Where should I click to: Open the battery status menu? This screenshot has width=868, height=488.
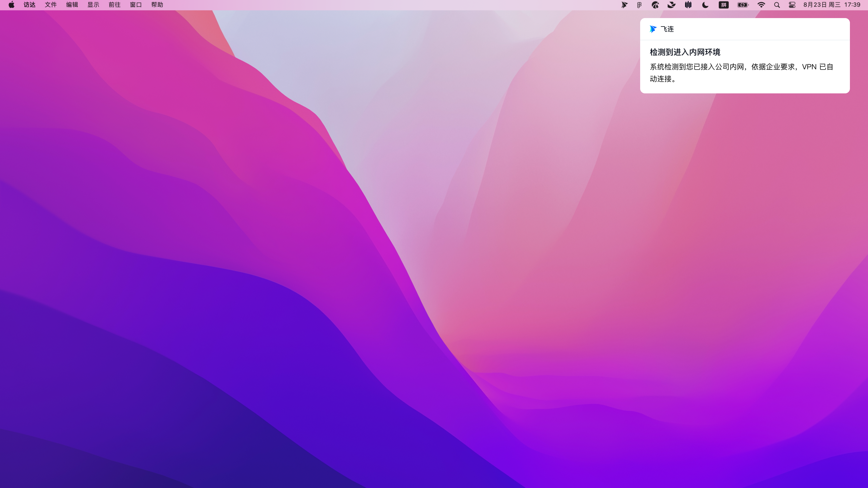coord(743,5)
